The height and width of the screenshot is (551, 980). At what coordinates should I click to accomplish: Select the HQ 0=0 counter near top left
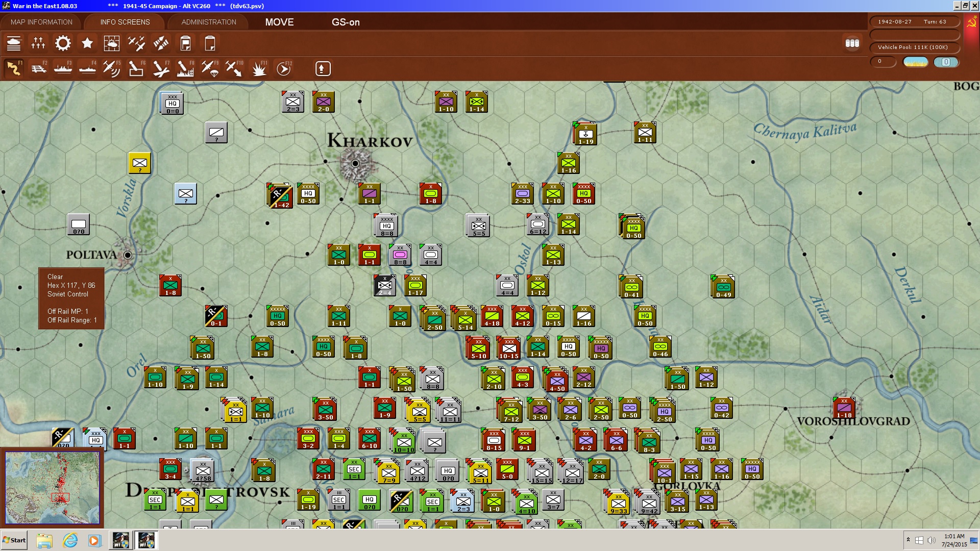point(172,103)
